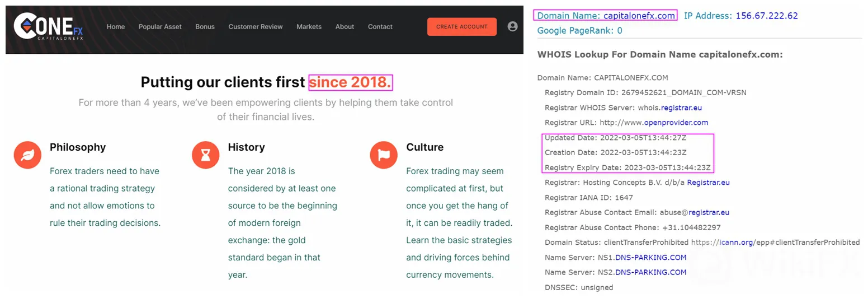Click the abuse@registrar.eu email domain link
868x298 pixels.
[709, 212]
